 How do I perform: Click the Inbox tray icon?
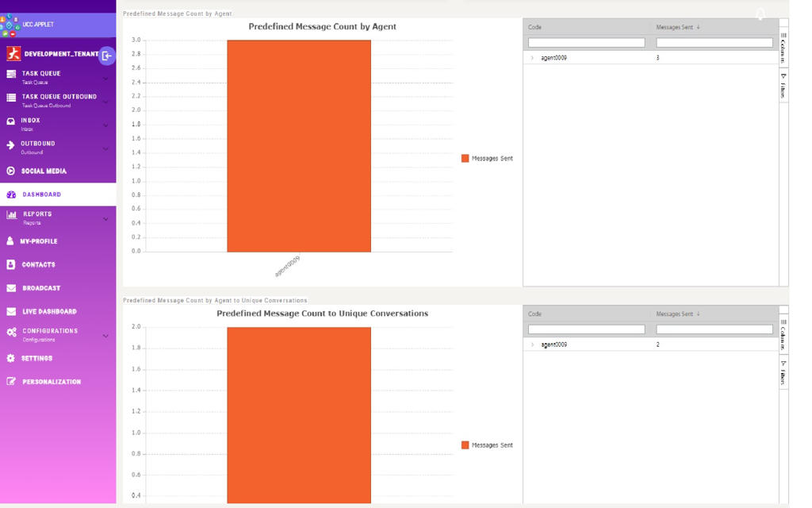point(11,121)
